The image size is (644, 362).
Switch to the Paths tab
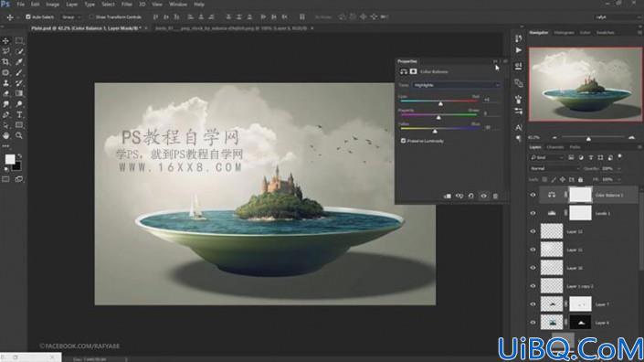(x=575, y=146)
